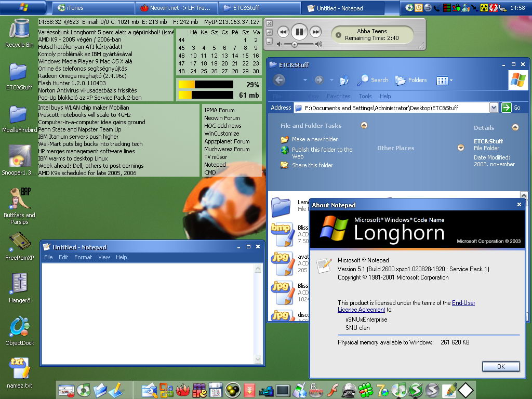Launch ICQ green flower icon in dock
The width and height of the screenshot is (532, 399).
tap(366, 391)
